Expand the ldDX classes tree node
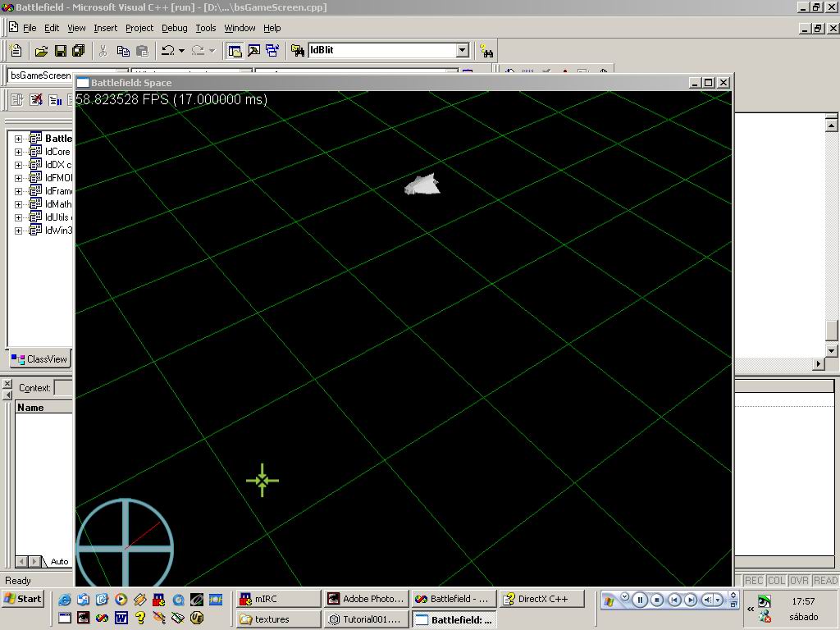The height and width of the screenshot is (630, 840). click(x=18, y=165)
